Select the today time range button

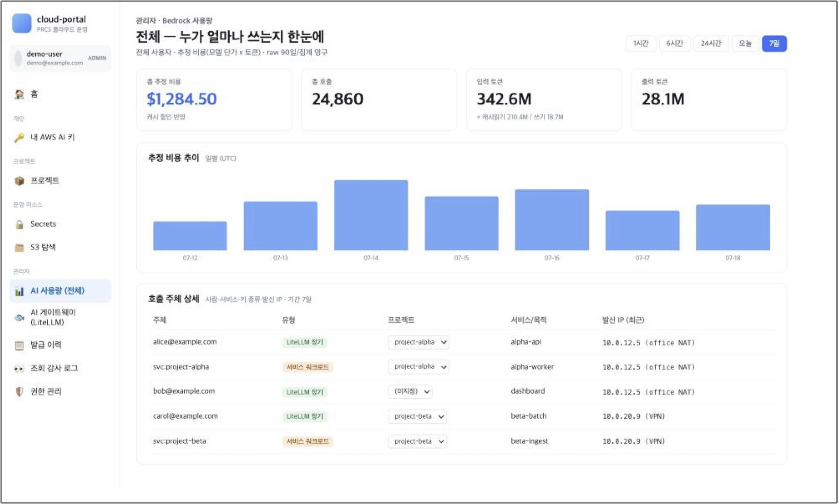[x=745, y=43]
